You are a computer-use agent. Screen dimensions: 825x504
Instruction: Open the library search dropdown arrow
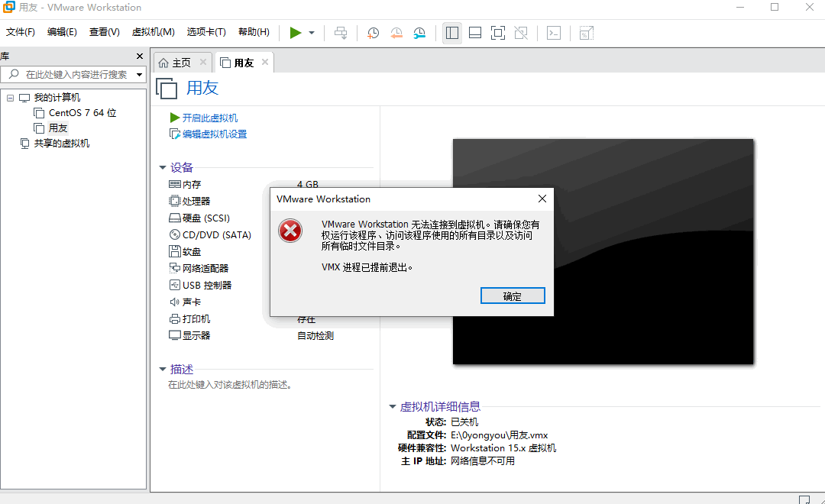(x=140, y=75)
